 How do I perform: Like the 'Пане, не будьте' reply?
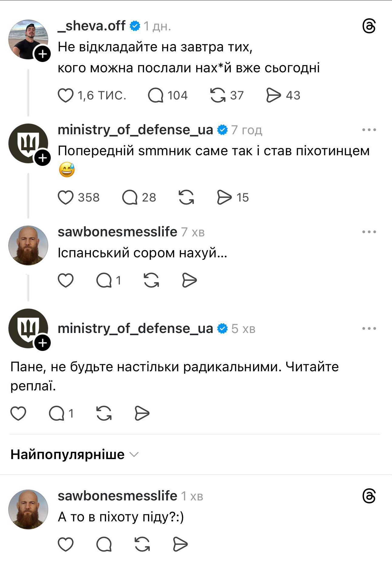coord(18,414)
